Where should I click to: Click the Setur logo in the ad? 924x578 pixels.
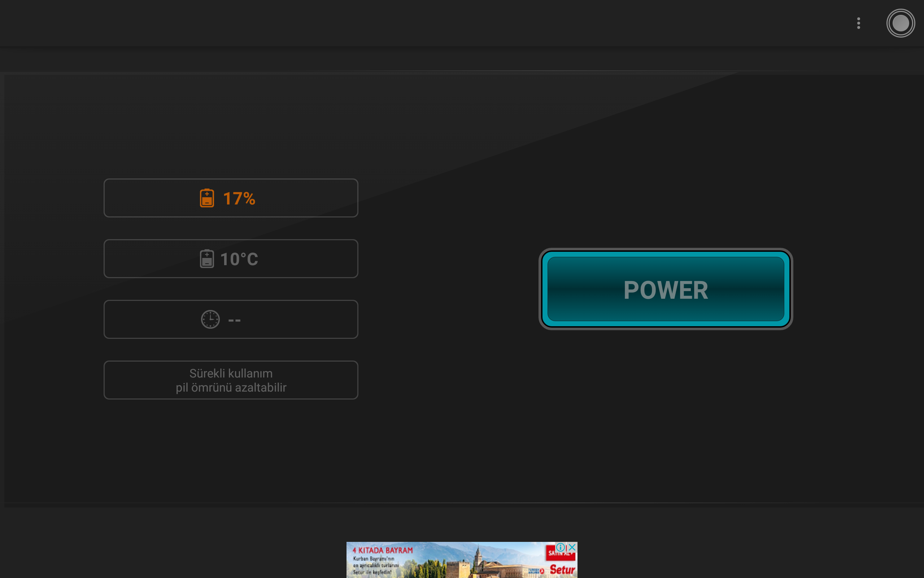click(562, 570)
